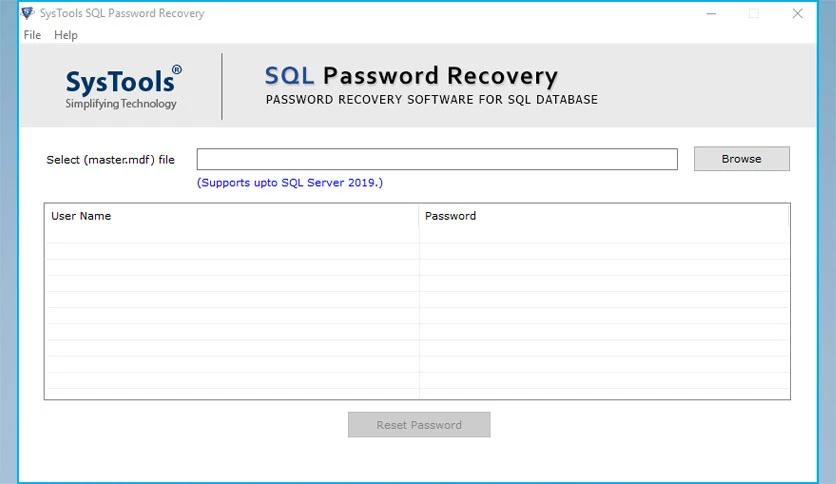Image resolution: width=836 pixels, height=484 pixels.
Task: Click the 'Select (master.mdf) file' label
Action: pos(110,160)
